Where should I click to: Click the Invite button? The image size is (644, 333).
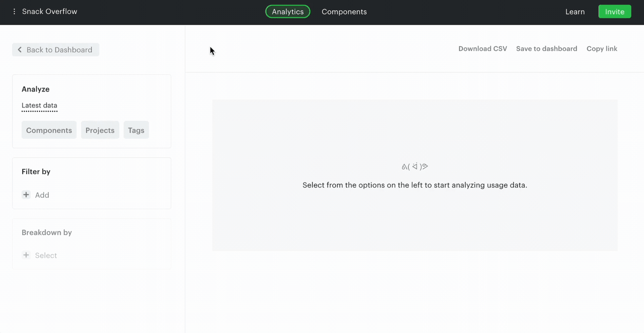[614, 11]
